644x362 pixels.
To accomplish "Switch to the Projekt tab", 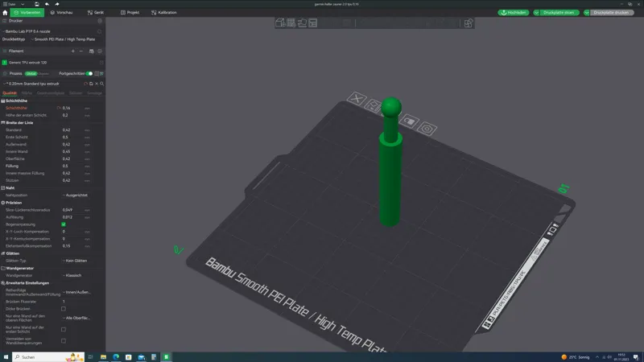I will 130,13.
